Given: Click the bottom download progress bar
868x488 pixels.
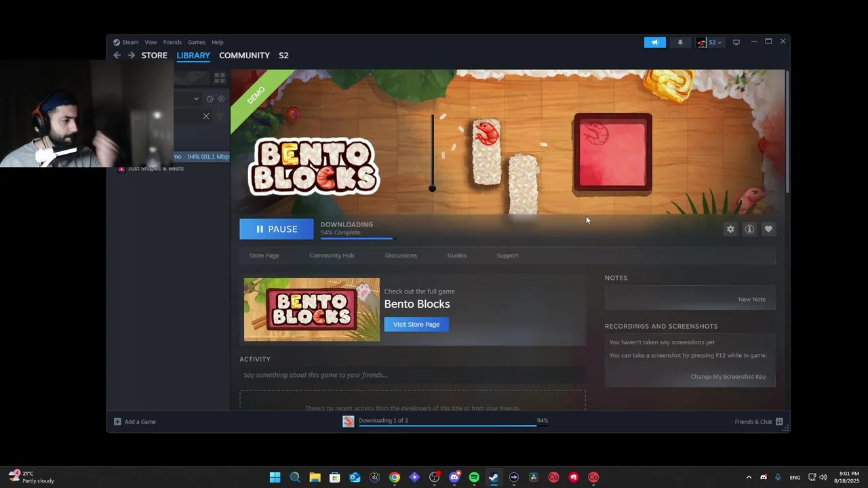Looking at the screenshot, I should pos(453,426).
